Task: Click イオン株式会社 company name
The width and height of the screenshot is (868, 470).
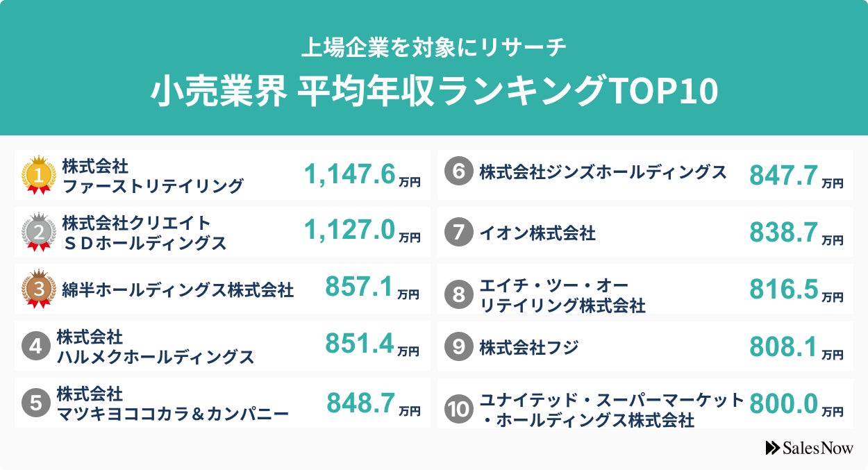Action: [537, 233]
